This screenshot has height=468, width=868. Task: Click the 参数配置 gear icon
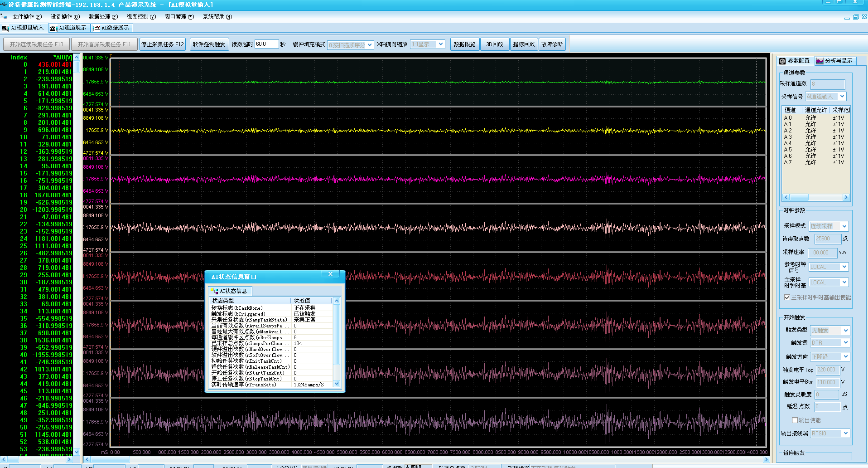(x=782, y=61)
